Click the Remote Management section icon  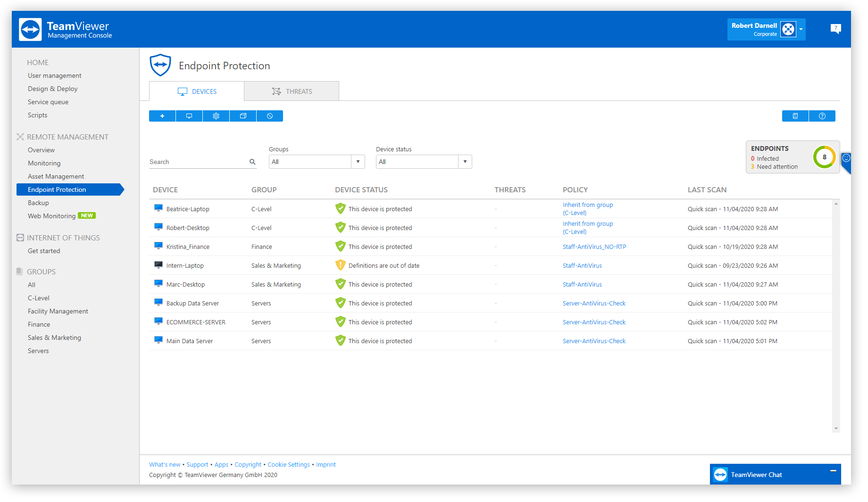(x=20, y=137)
